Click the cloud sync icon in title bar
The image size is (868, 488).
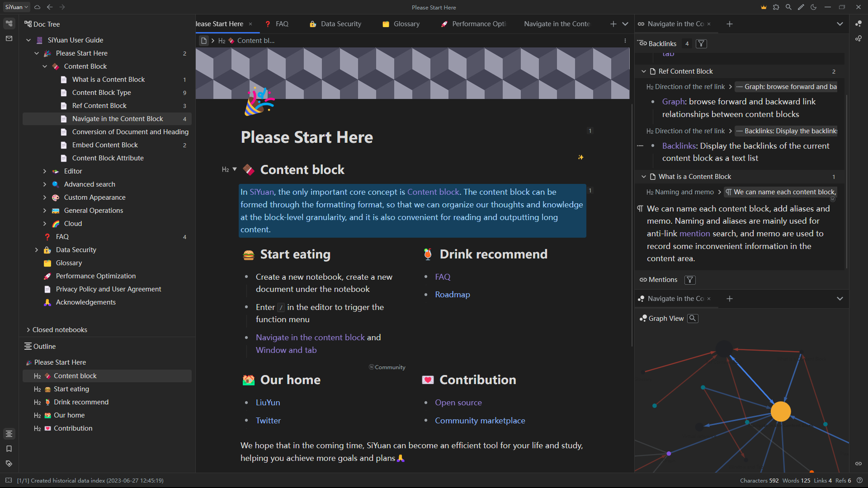pyautogui.click(x=38, y=7)
